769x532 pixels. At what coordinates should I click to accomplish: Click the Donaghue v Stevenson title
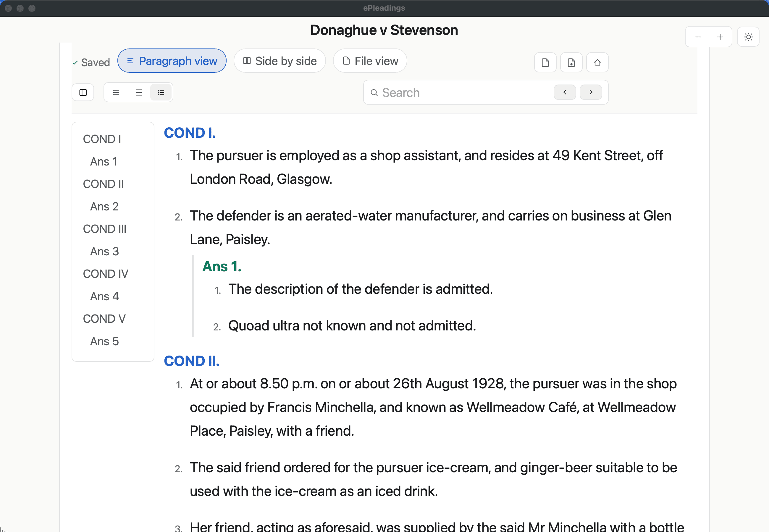point(384,30)
